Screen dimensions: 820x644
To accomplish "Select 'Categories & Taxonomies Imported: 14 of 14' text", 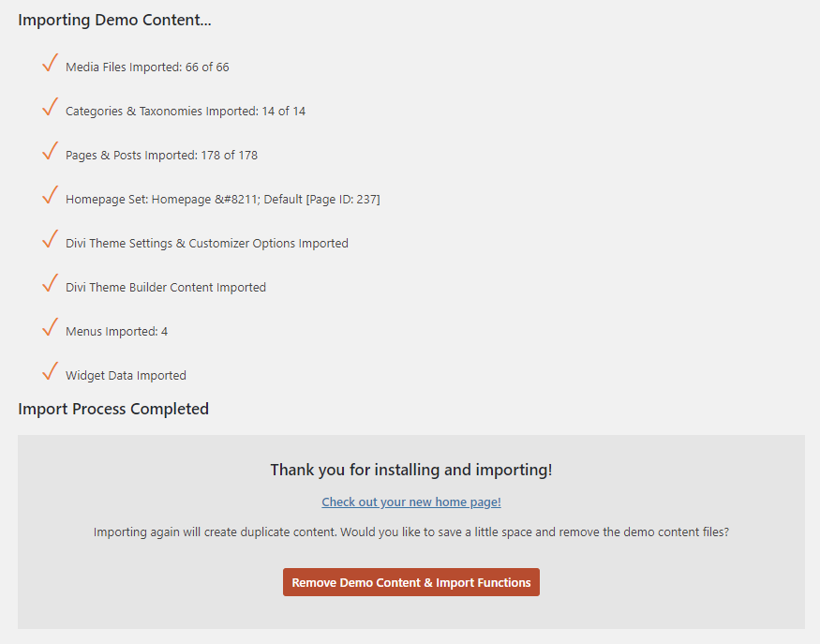I will click(x=186, y=111).
